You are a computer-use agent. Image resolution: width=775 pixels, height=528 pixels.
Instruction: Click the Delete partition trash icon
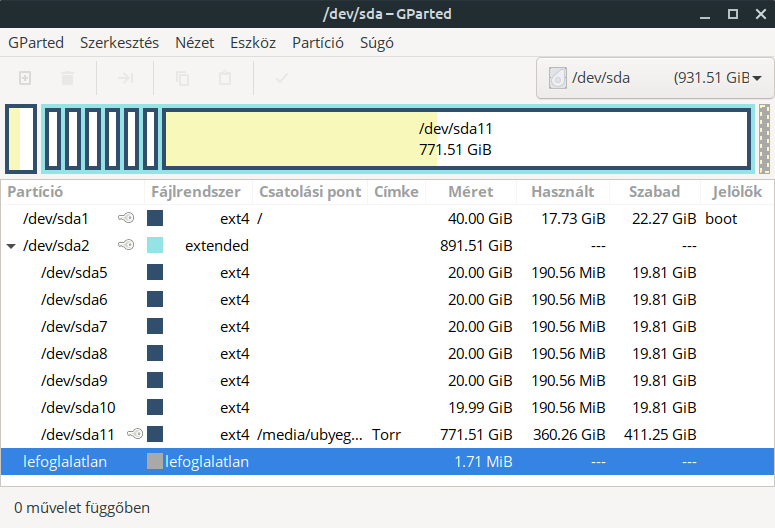tap(67, 78)
